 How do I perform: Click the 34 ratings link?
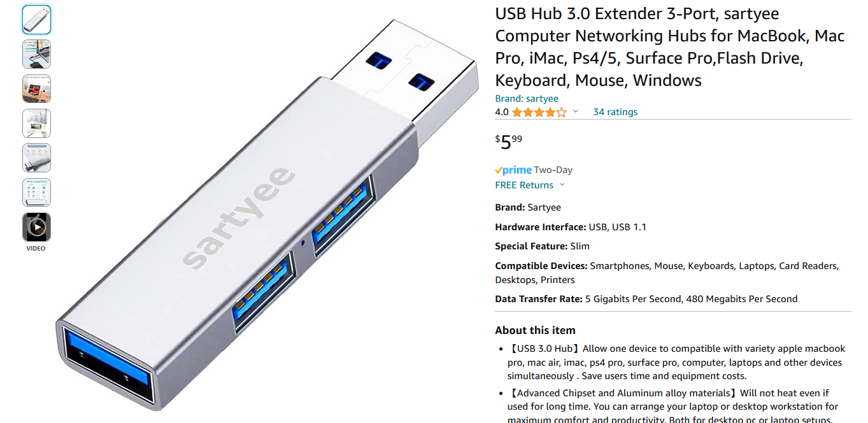point(615,112)
